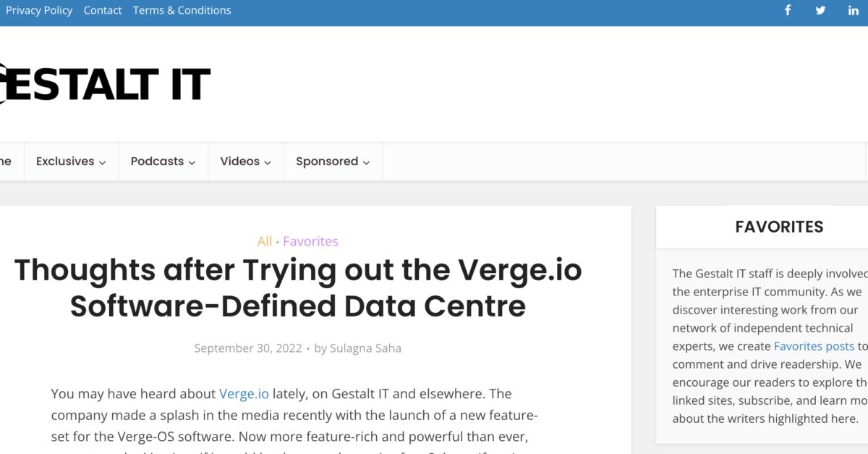This screenshot has width=868, height=454.
Task: Open the Twitter icon in header
Action: [820, 9]
